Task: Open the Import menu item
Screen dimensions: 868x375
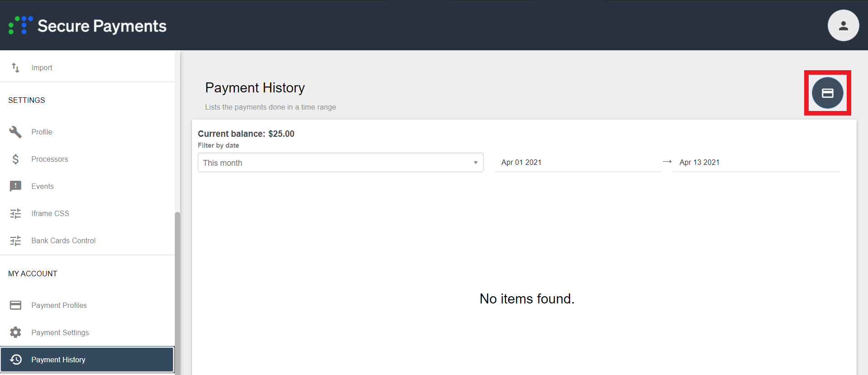Action: tap(87, 67)
